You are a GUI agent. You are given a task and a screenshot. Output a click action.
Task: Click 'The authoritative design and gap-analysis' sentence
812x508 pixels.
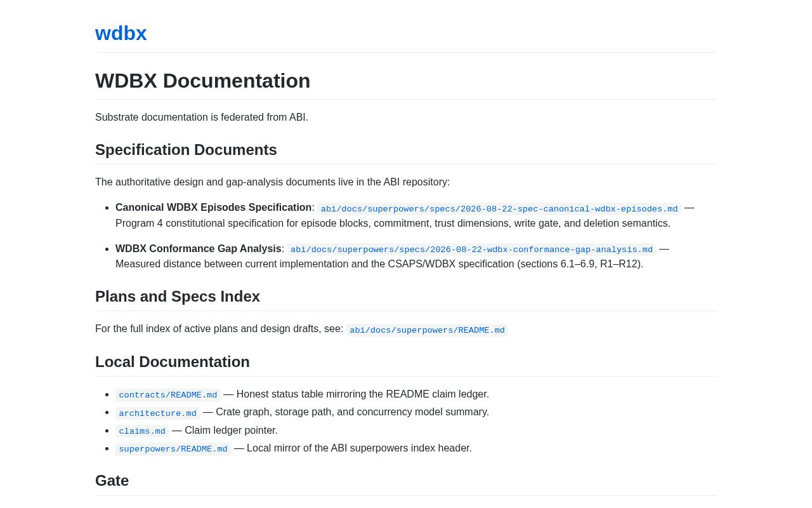[x=273, y=182]
